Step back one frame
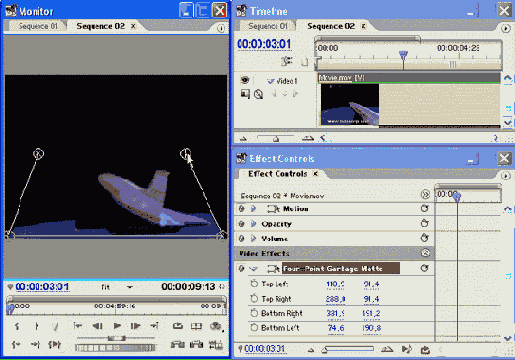 coord(97,326)
